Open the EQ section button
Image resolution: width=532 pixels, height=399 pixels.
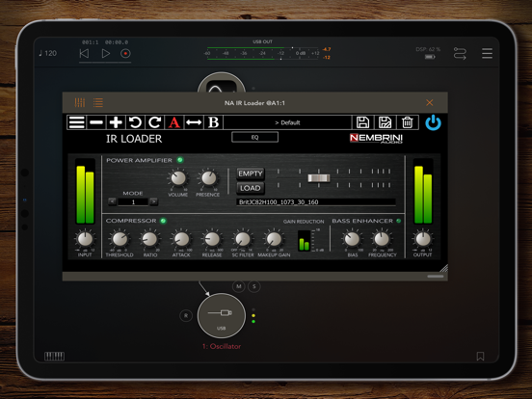point(254,137)
